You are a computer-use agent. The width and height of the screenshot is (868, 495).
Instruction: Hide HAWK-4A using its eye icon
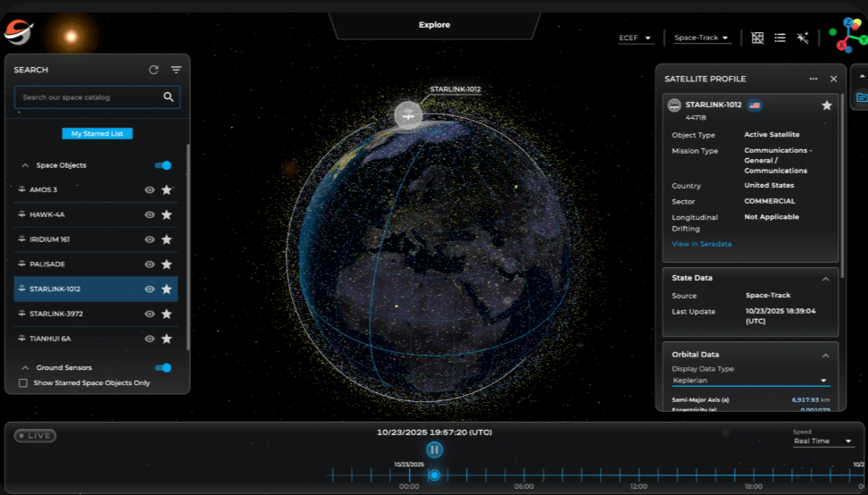coord(149,214)
